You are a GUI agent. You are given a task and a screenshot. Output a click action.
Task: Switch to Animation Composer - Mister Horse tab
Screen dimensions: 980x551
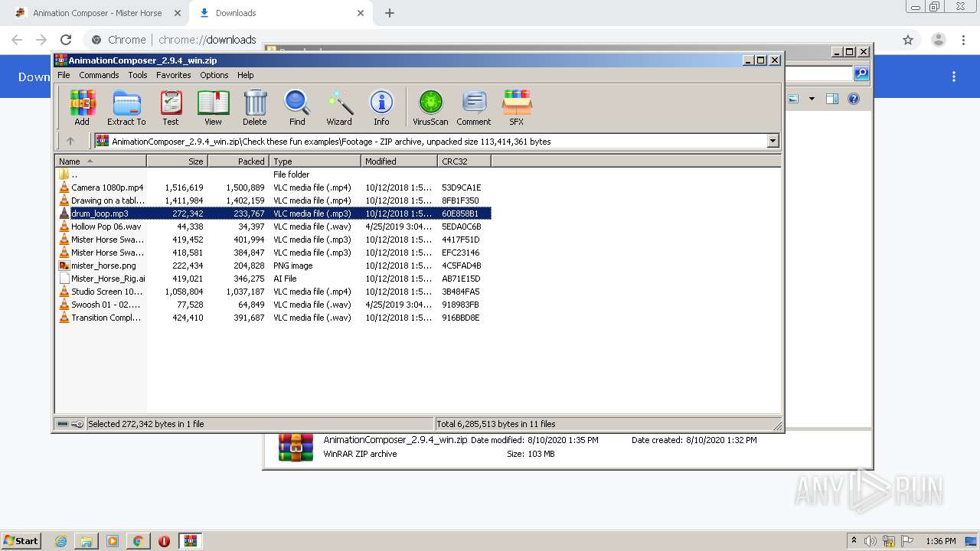point(97,13)
